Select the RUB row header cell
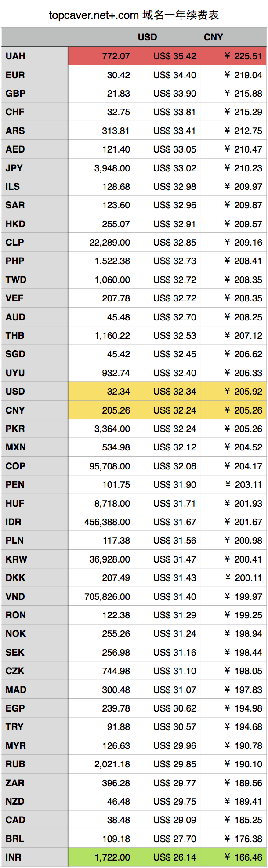 (x=35, y=764)
